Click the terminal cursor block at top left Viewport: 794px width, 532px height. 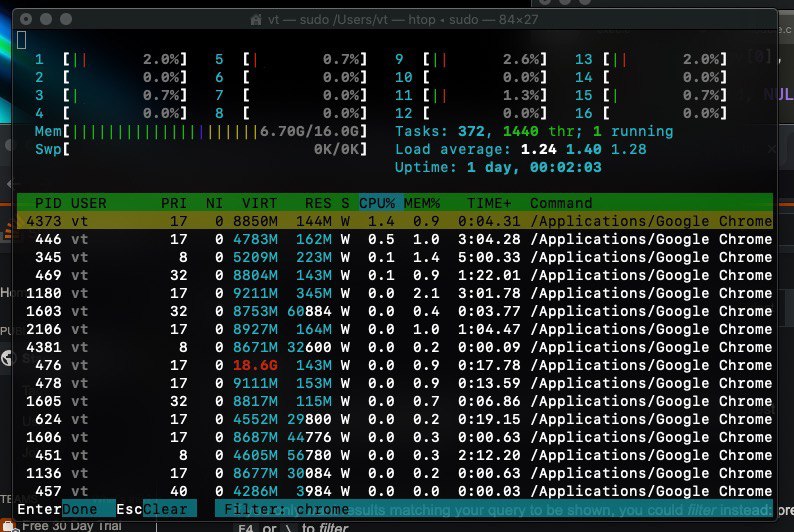pyautogui.click(x=22, y=40)
